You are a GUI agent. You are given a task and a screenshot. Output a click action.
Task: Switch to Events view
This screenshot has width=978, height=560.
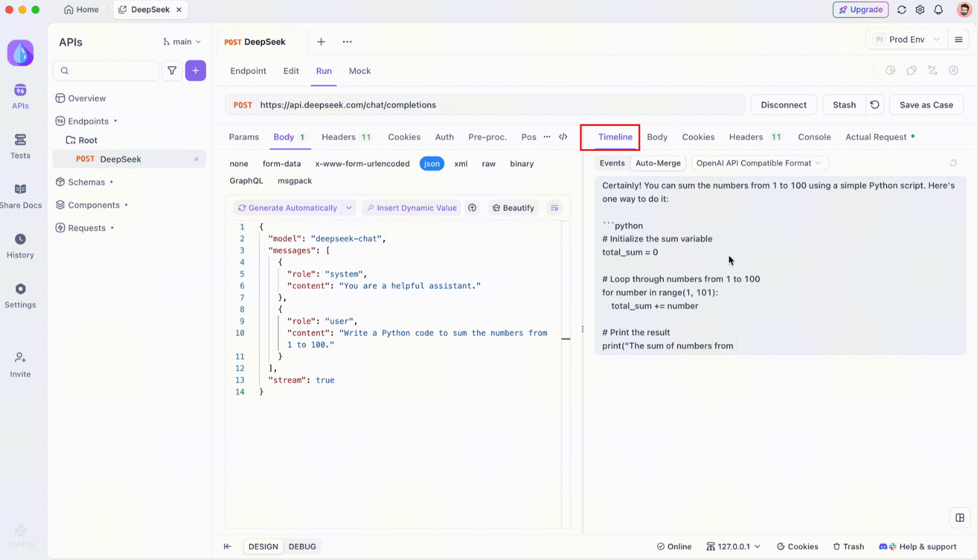tap(612, 163)
